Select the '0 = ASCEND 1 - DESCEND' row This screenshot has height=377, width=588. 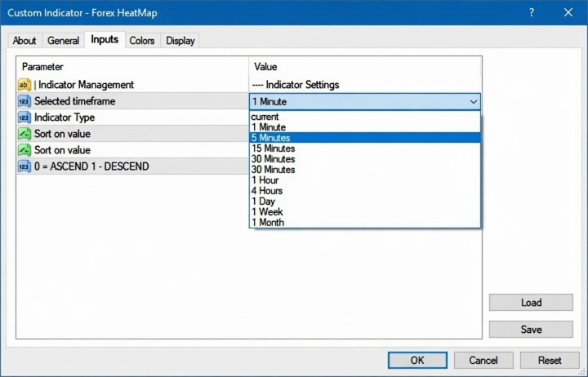pos(133,166)
